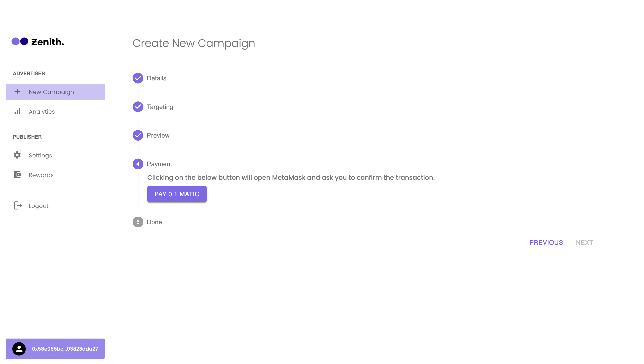Image resolution: width=644 pixels, height=364 pixels.
Task: Click the NEXT button
Action: (584, 243)
